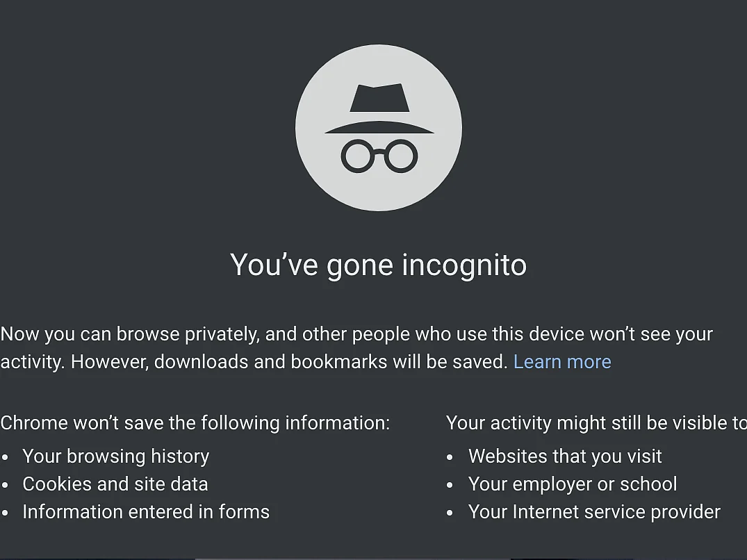The width and height of the screenshot is (747, 560).
Task: Click the bullet beside Cookies and site data
Action: pyautogui.click(x=6, y=485)
